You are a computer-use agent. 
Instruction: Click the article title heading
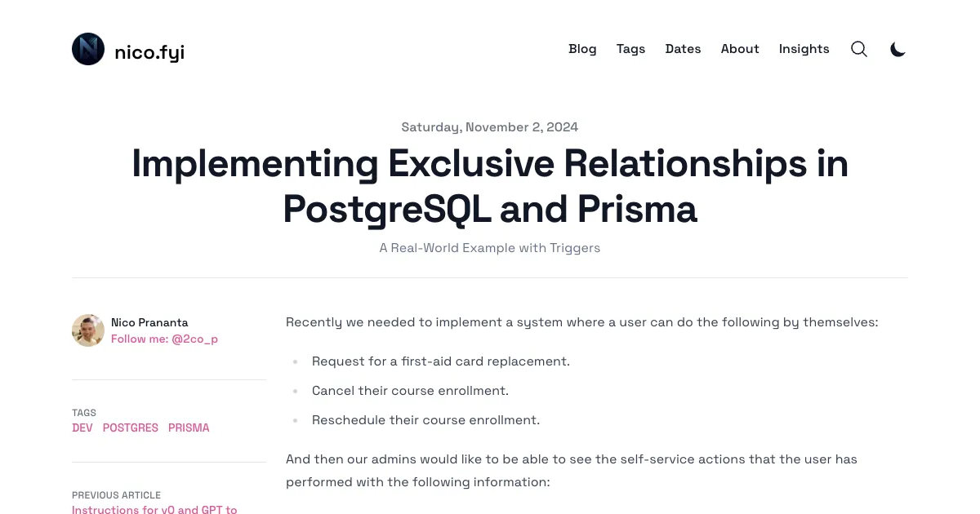click(x=490, y=187)
